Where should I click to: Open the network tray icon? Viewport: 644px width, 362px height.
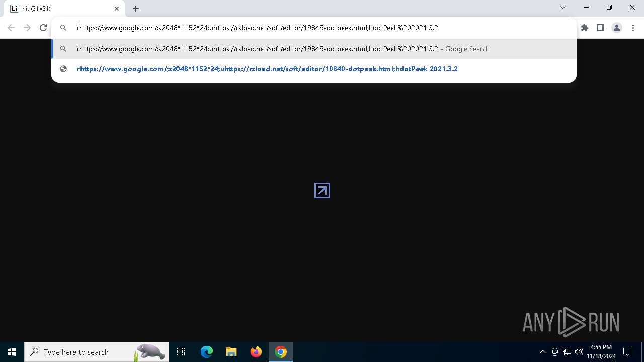tap(567, 352)
